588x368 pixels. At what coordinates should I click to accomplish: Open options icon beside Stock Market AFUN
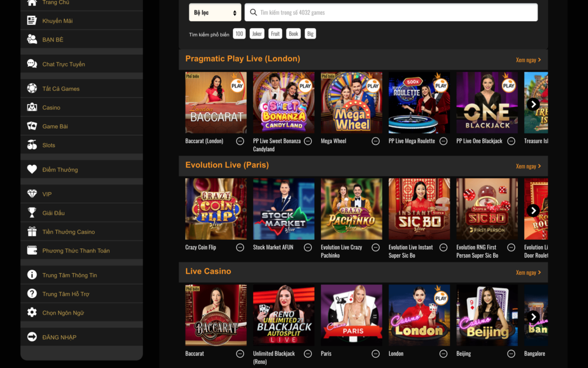click(308, 247)
